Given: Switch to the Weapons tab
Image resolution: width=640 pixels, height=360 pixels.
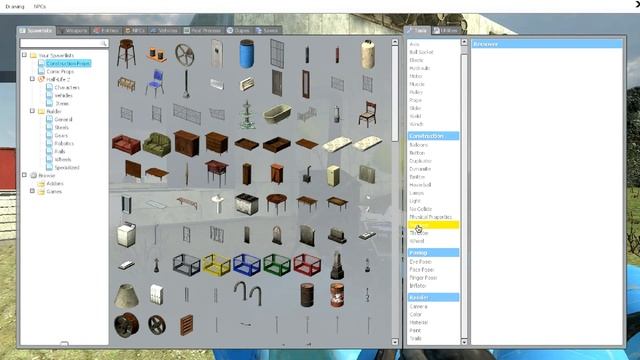Looking at the screenshot, I should point(73,30).
